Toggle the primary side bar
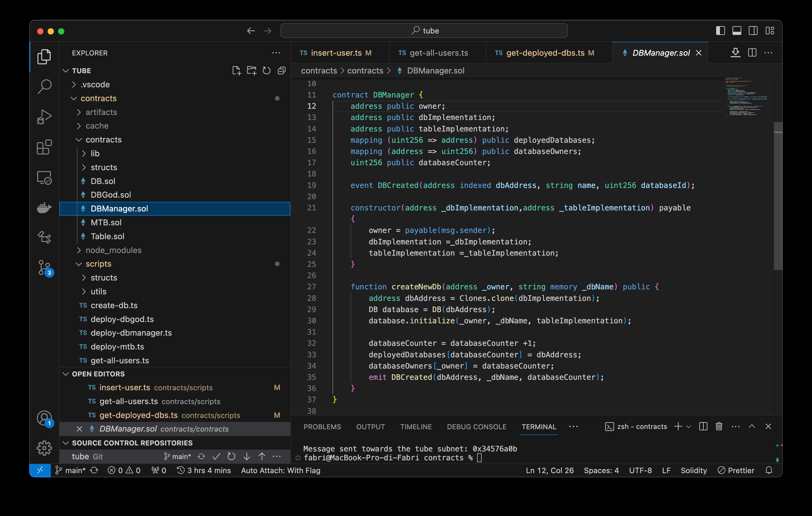 (x=720, y=31)
